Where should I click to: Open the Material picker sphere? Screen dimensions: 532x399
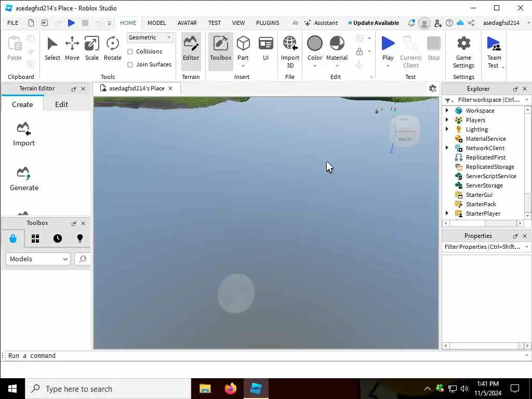tap(337, 44)
